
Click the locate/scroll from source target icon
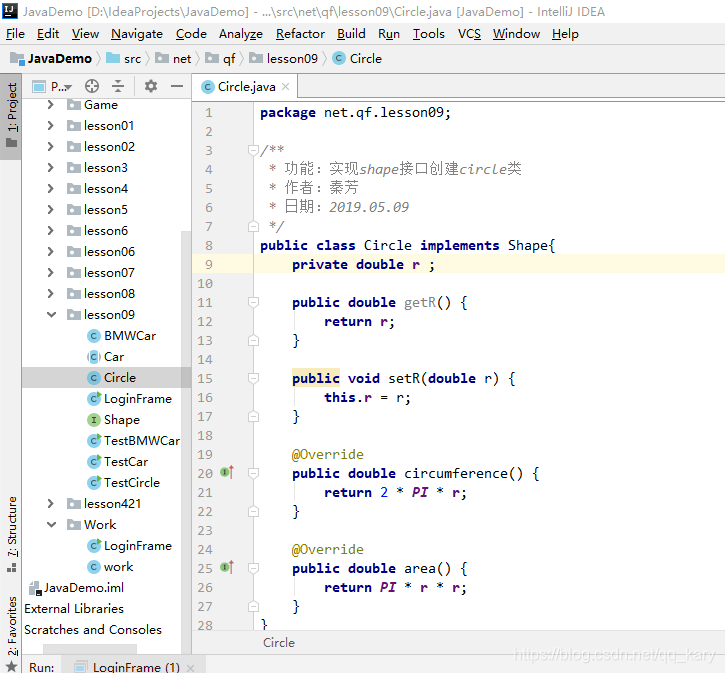[x=92, y=86]
